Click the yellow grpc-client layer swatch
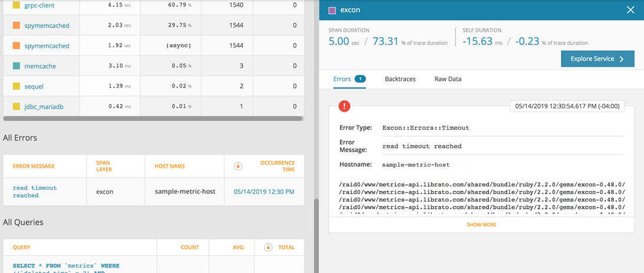The height and width of the screenshot is (273, 644). click(x=16, y=5)
